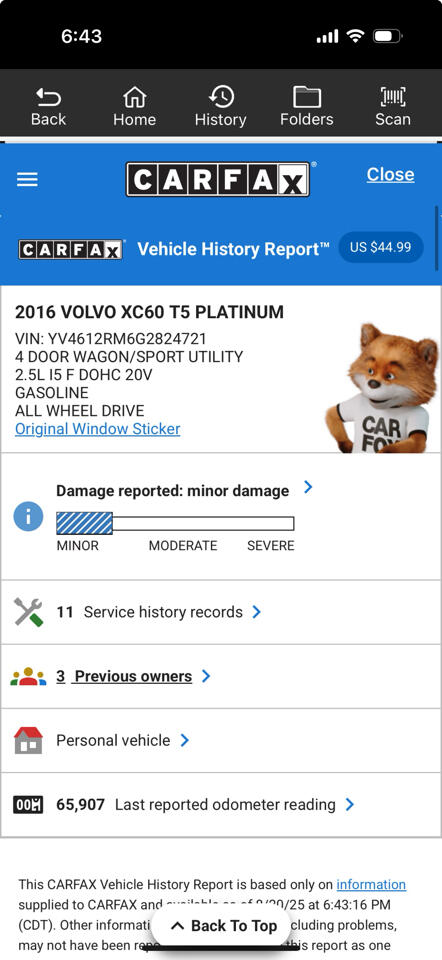Expand Last reported odometer reading chevron
The width and height of the screenshot is (442, 960).
point(350,804)
